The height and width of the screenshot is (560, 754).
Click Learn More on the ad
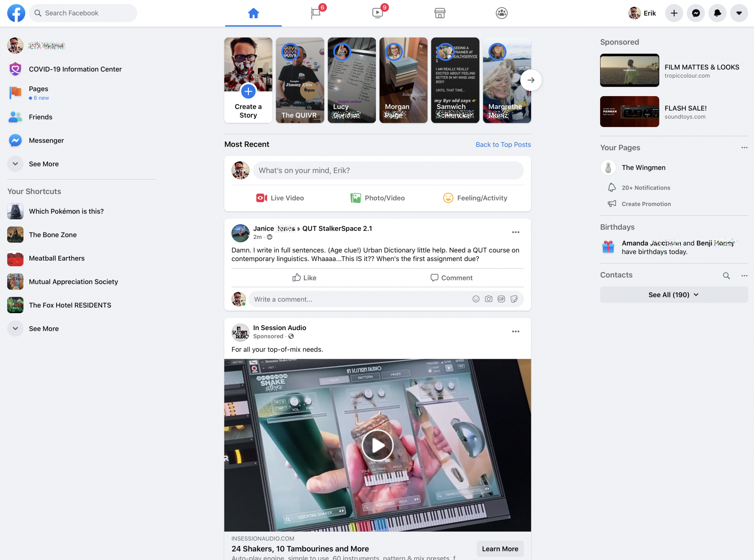(500, 549)
